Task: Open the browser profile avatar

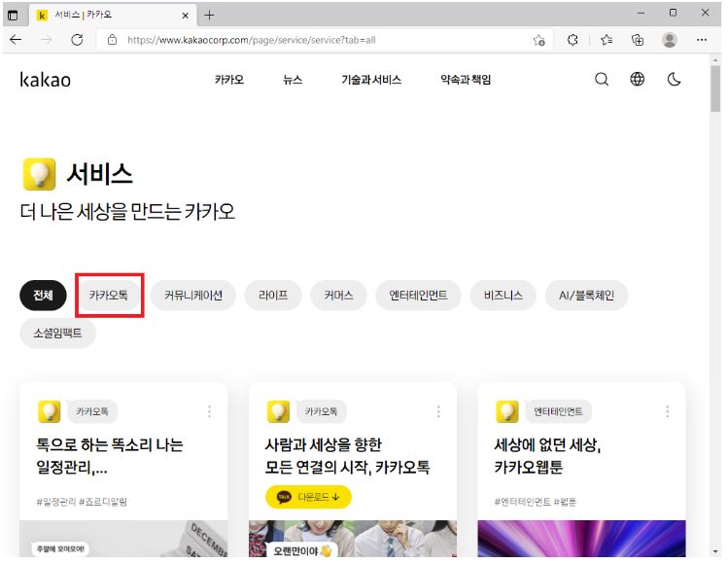Action: pos(670,40)
